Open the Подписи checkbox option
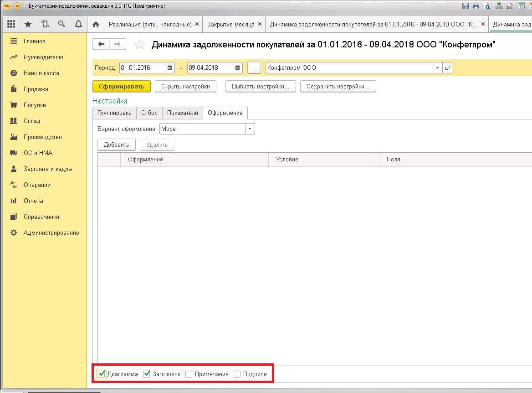The image size is (532, 393). point(237,374)
